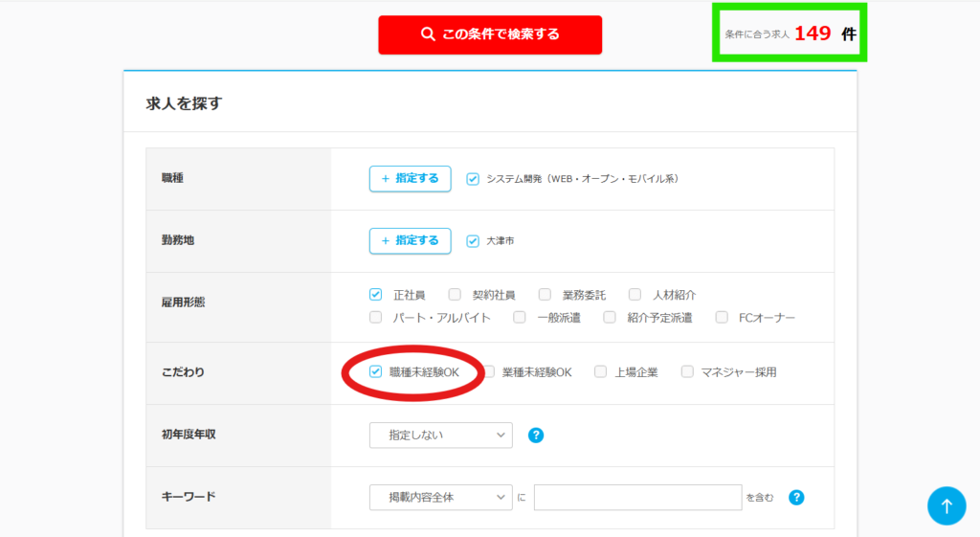
Task: Uncheck the 大津市 location checkbox
Action: pyautogui.click(x=473, y=241)
